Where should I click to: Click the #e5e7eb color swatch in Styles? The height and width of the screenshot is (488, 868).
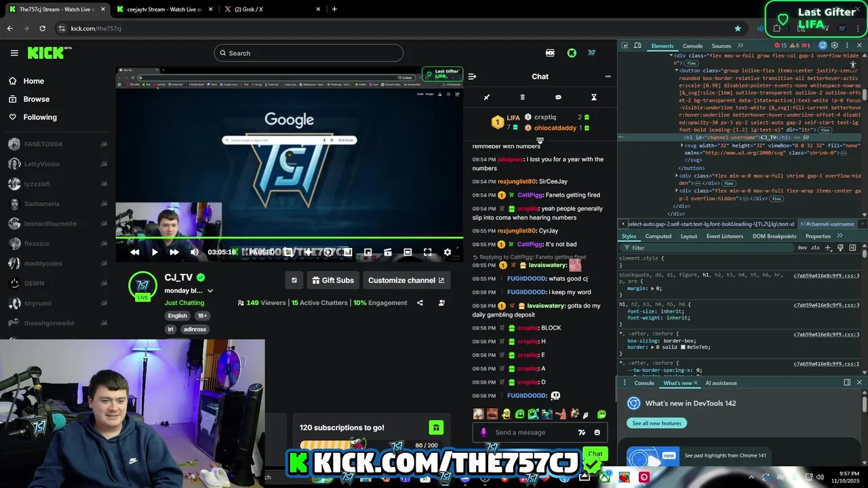point(683,347)
